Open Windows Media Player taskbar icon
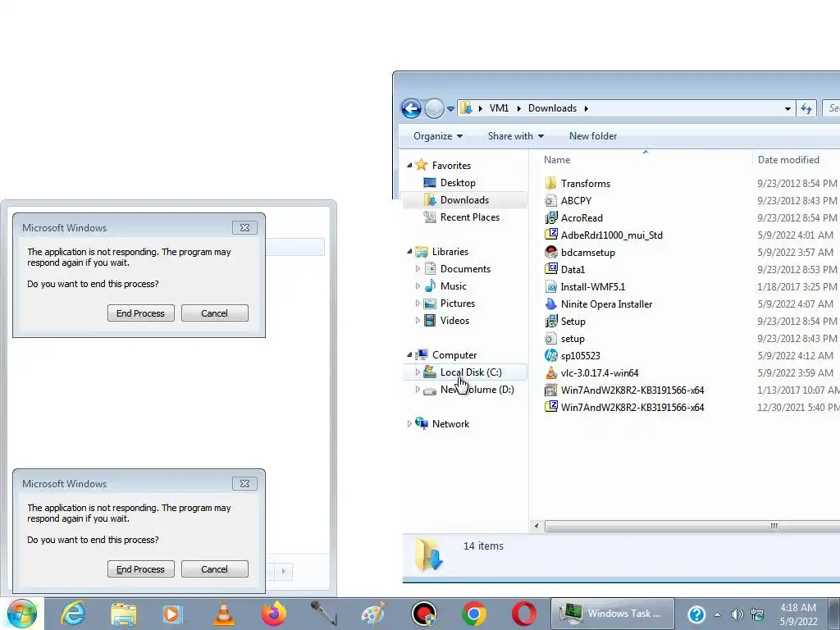The height and width of the screenshot is (630, 840). click(173, 614)
